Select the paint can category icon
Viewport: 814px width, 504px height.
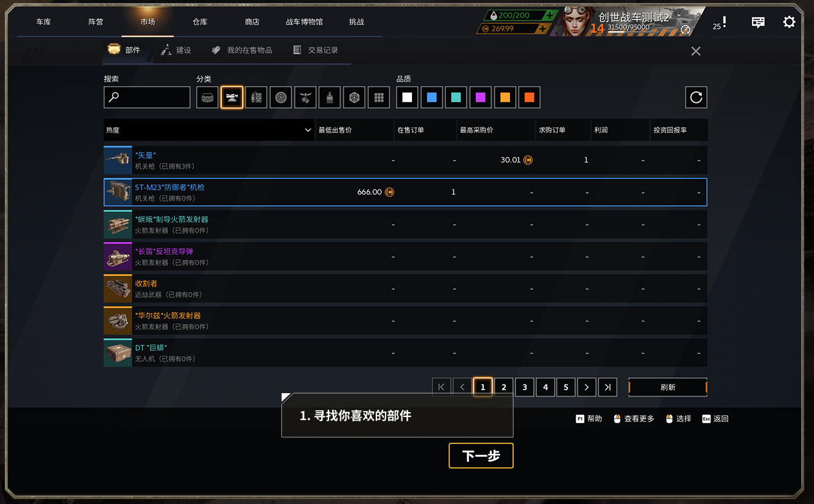point(330,97)
